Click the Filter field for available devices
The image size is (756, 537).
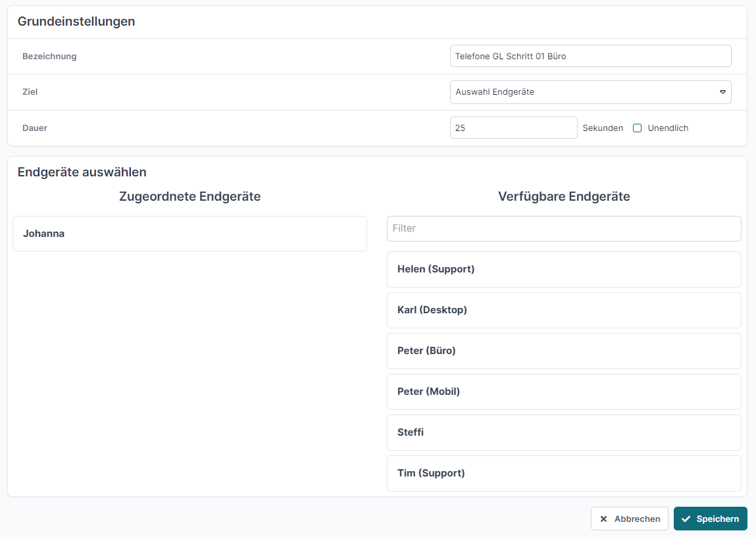point(564,228)
